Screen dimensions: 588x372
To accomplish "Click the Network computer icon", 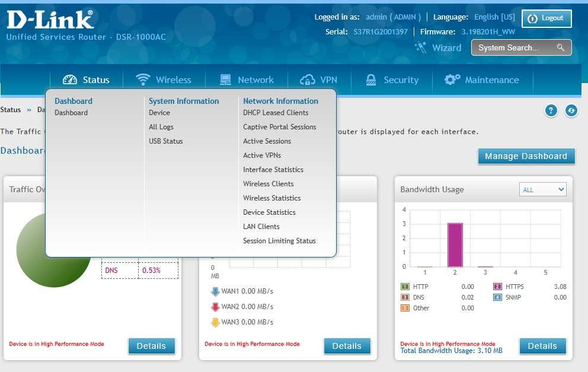I will (x=225, y=80).
